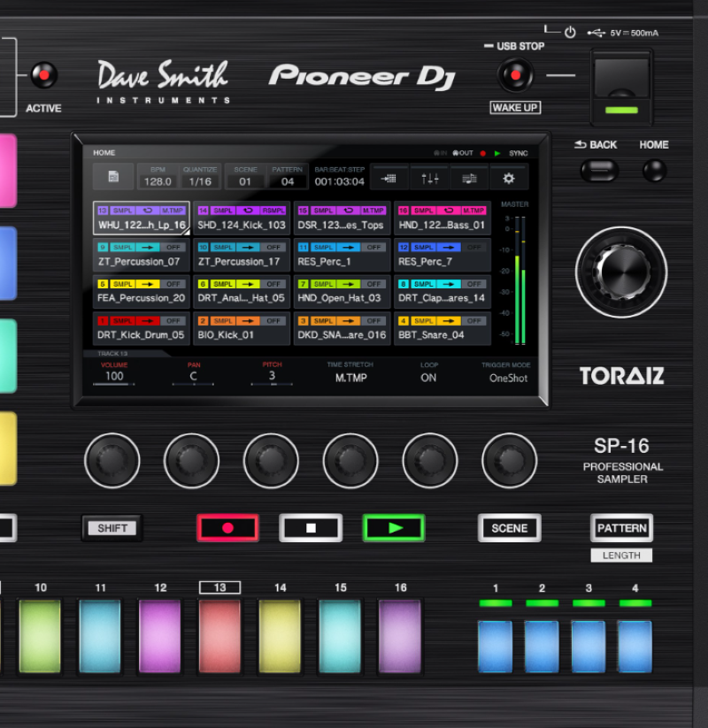The width and height of the screenshot is (708, 728).
Task: Adjust the VOLUME 100 parameter
Action: coord(114,373)
